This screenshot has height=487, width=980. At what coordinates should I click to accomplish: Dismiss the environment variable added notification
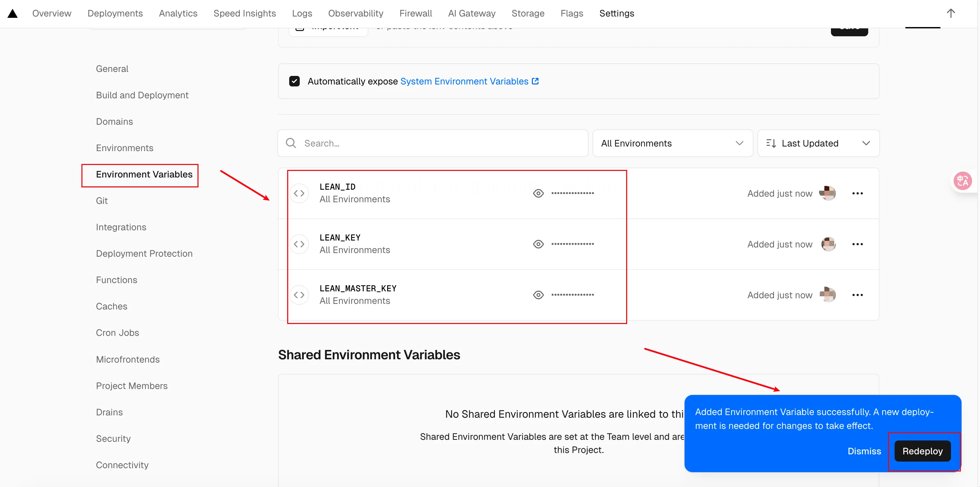coord(864,451)
